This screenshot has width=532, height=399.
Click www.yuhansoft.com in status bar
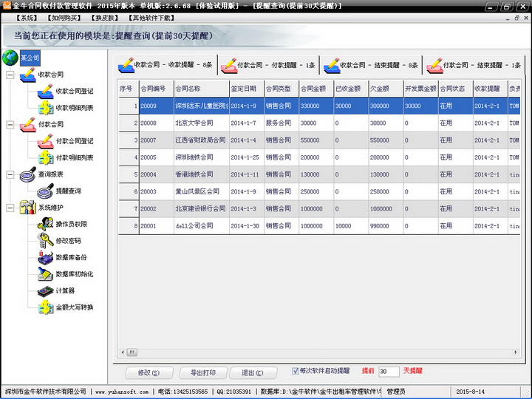122,392
